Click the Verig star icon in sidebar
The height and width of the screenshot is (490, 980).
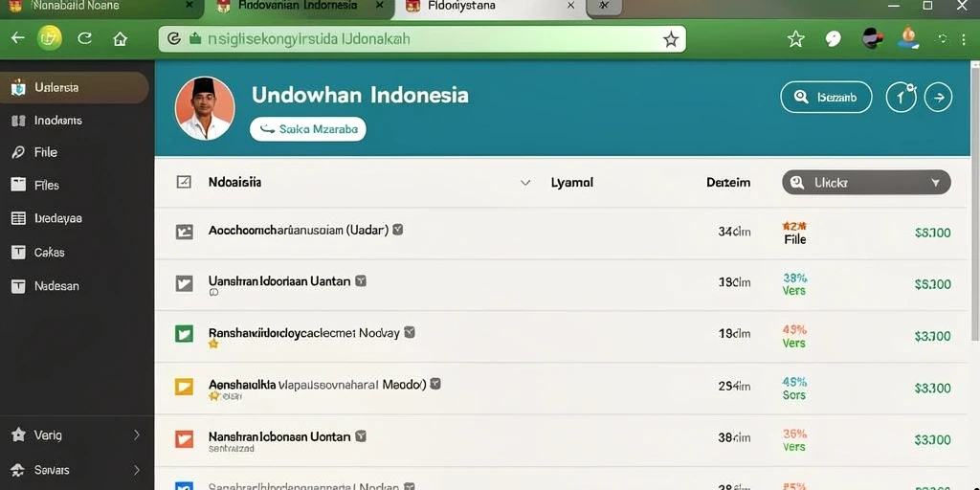click(x=19, y=434)
